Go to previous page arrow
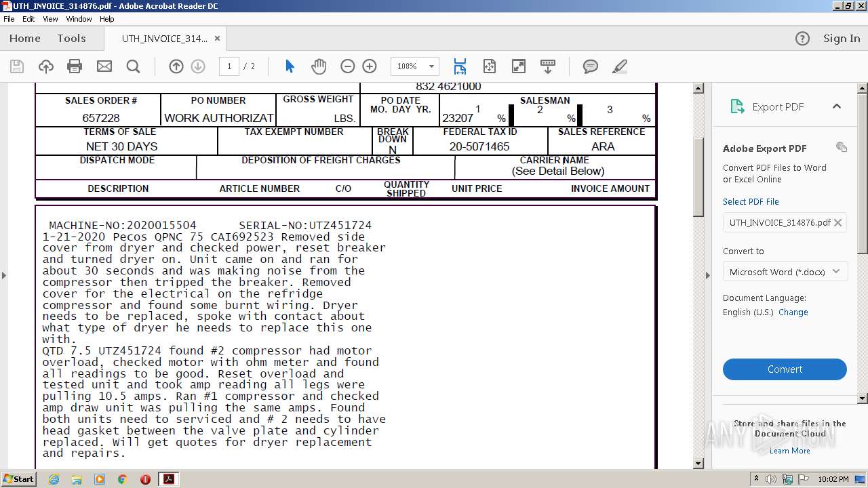This screenshot has height=488, width=868. [176, 66]
